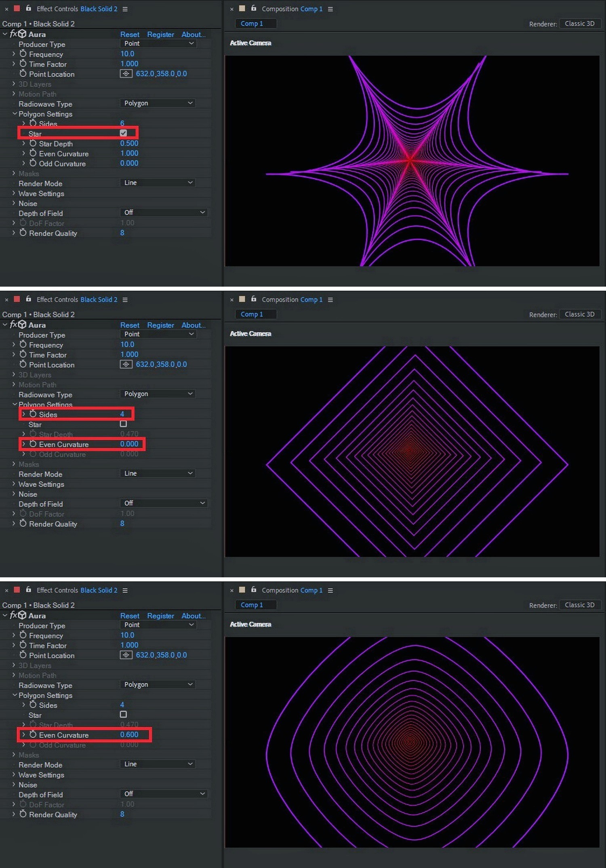Viewport: 606px width, 868px height.
Task: Click the Time Factor stopwatch in the star-preview screenshot
Action: pos(23,64)
